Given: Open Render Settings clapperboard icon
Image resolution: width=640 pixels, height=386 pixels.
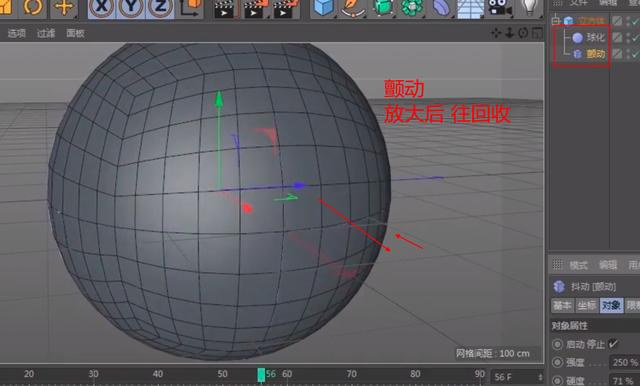Looking at the screenshot, I should pos(285,9).
